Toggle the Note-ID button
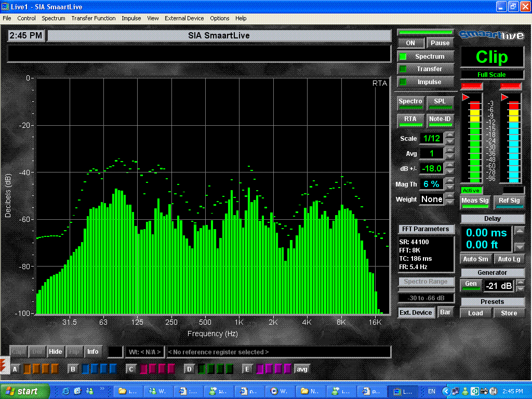The width and height of the screenshot is (532, 399). pos(440,121)
